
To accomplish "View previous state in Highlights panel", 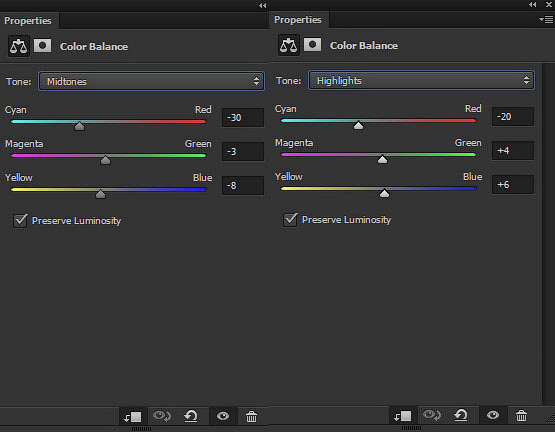I will coord(432,415).
